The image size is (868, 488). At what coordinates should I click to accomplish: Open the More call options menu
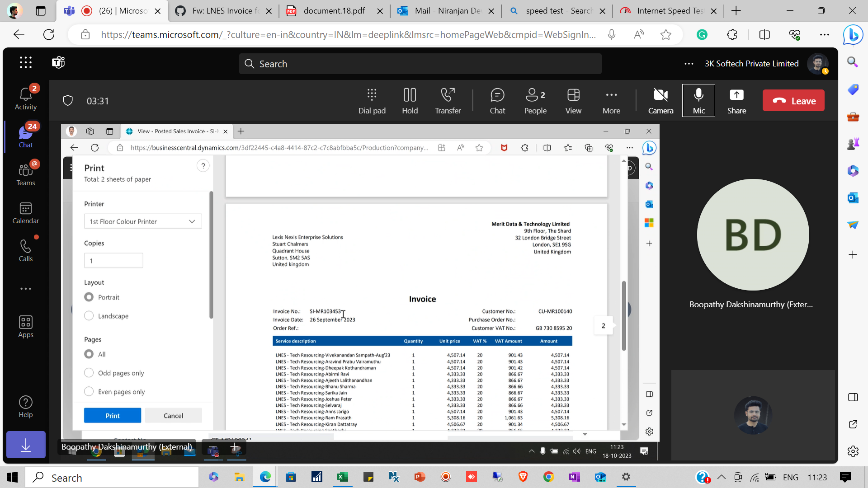[x=611, y=100]
